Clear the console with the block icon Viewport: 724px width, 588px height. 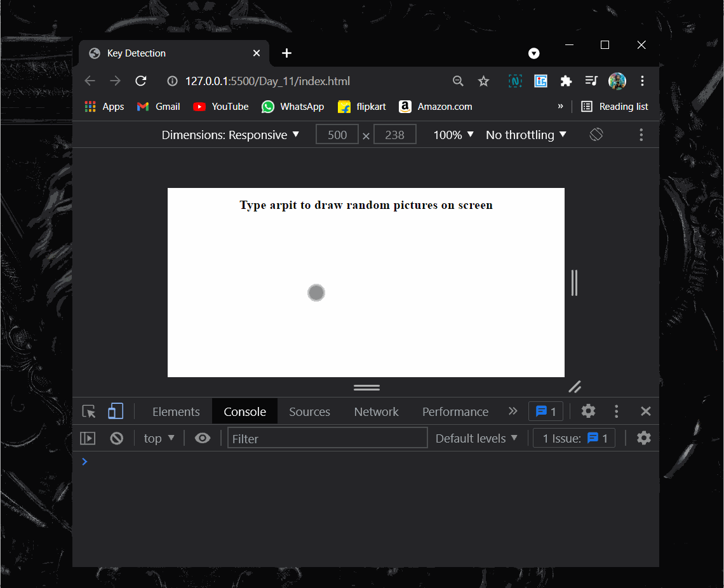[116, 438]
